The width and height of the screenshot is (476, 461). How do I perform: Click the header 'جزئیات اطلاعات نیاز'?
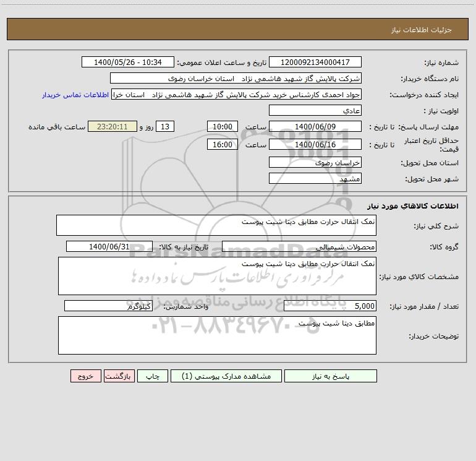coord(422,30)
